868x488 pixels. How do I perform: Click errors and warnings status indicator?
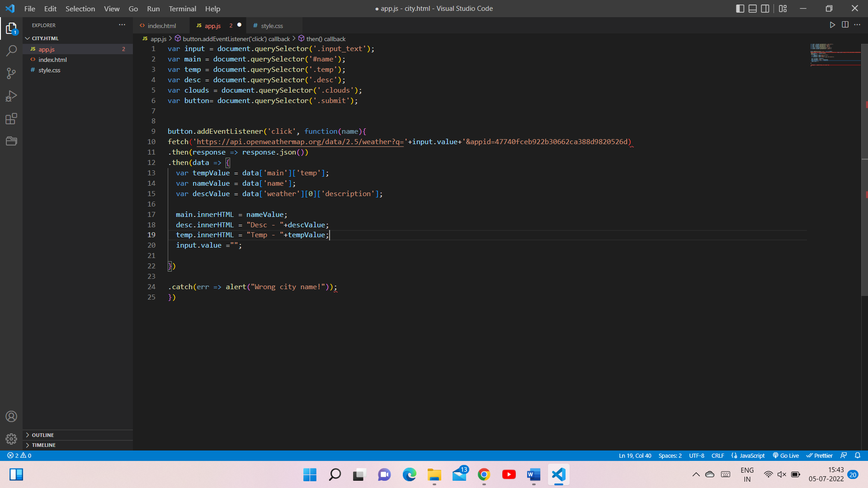(19, 455)
